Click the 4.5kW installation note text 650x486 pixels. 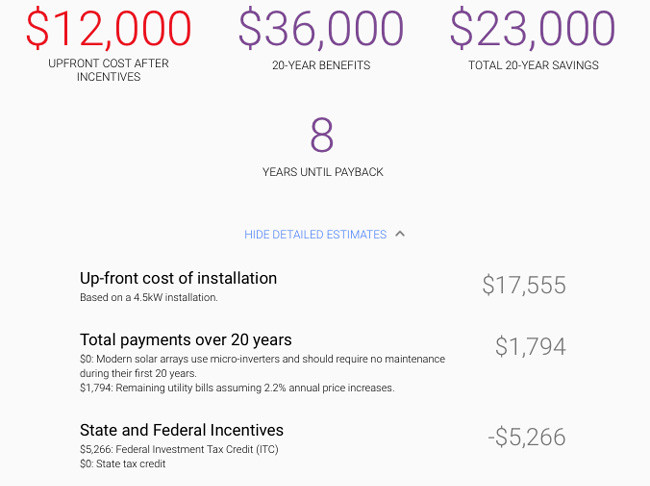coord(149,298)
